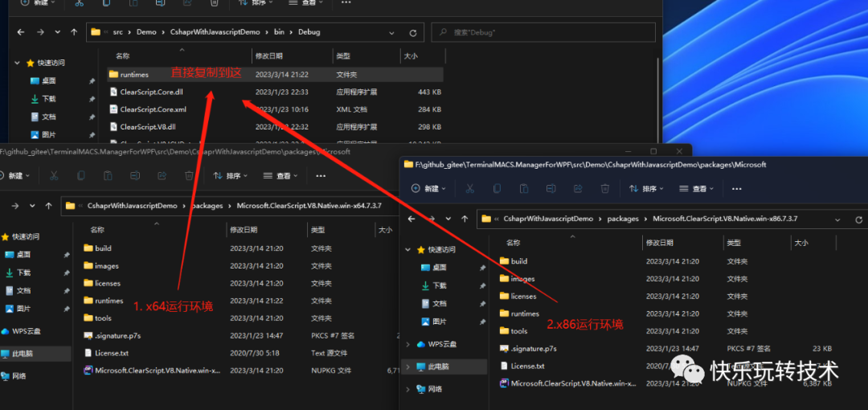Open 查看 menu in x86 window
Image resolution: width=868 pixels, height=410 pixels.
point(696,188)
